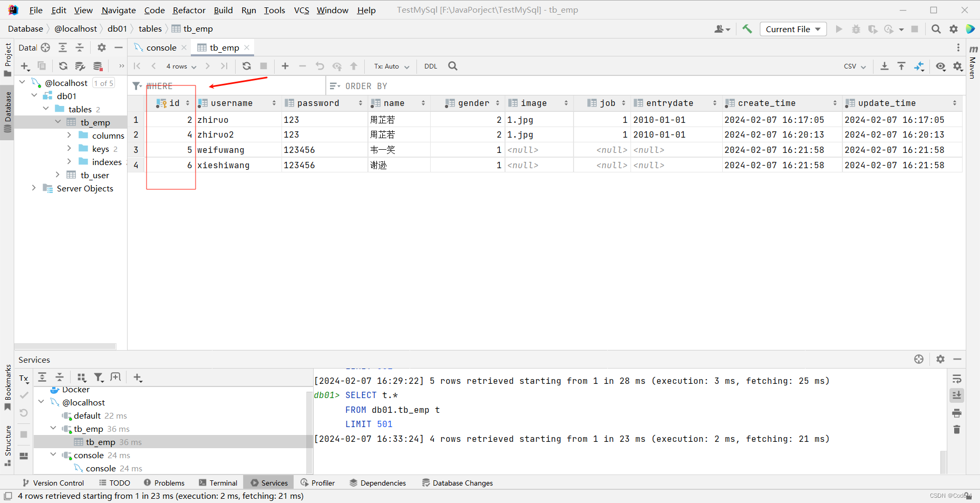Viewport: 980px width, 503px height.
Task: Click the Last Page navigation icon
Action: [x=224, y=66]
